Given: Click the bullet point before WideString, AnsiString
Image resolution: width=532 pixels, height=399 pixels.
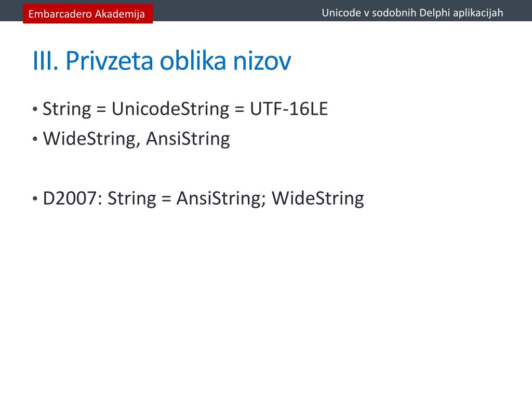Looking at the screenshot, I should pos(35,139).
